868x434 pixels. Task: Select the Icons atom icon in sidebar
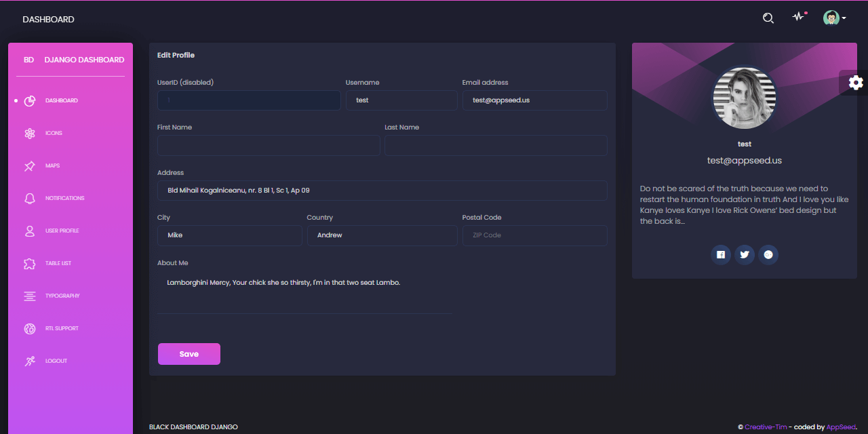pyautogui.click(x=30, y=134)
